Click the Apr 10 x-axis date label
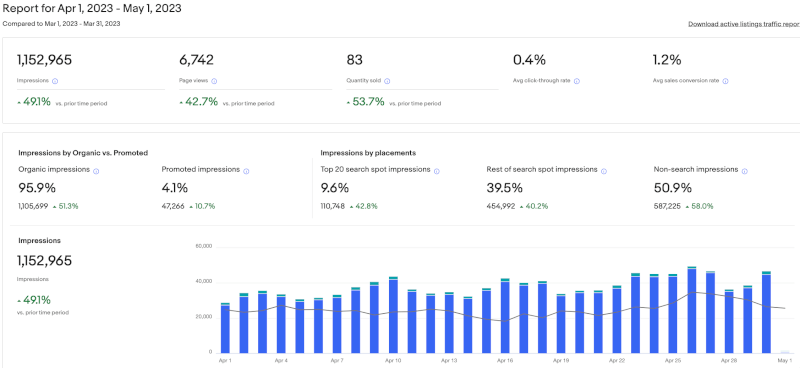The height and width of the screenshot is (368, 800). [393, 361]
